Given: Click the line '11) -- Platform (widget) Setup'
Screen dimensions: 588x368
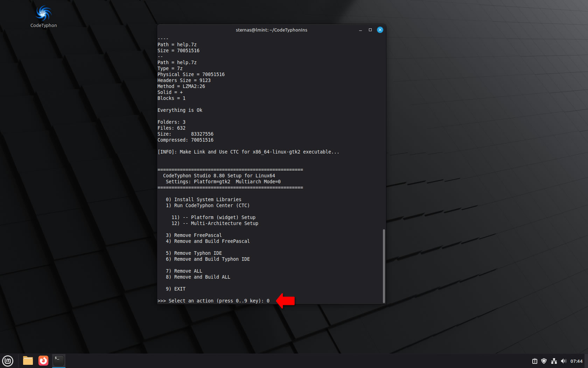Looking at the screenshot, I should point(213,217).
